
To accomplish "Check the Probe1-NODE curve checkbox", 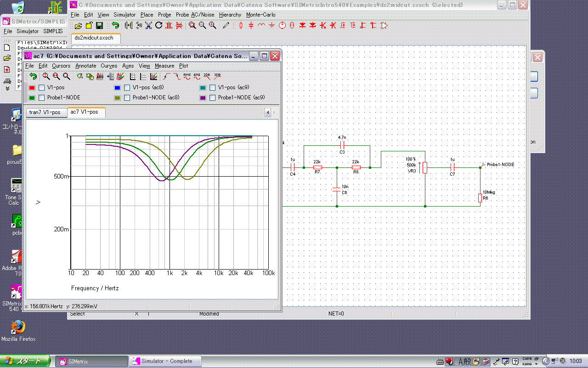I will click(42, 98).
